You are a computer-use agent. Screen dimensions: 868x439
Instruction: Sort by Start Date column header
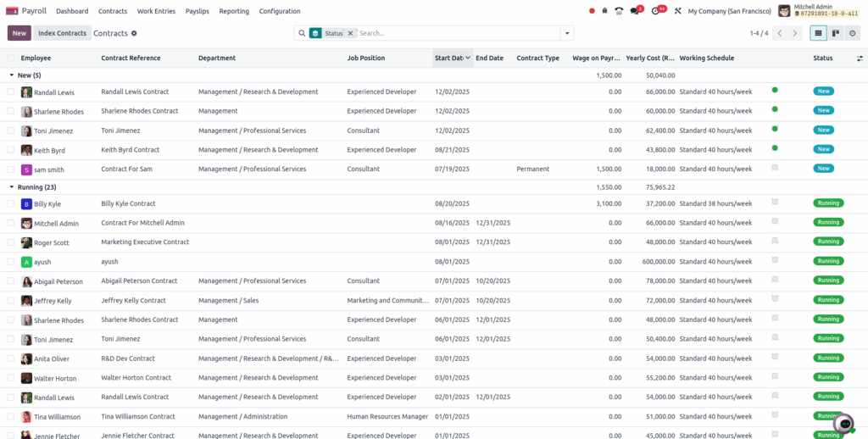[x=453, y=58]
